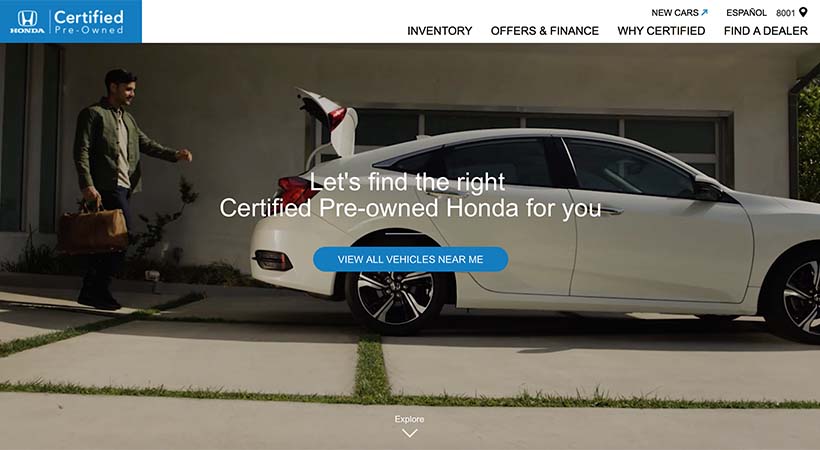
Task: Click the Certified Pre-Owned wordmark
Action: coord(89,22)
